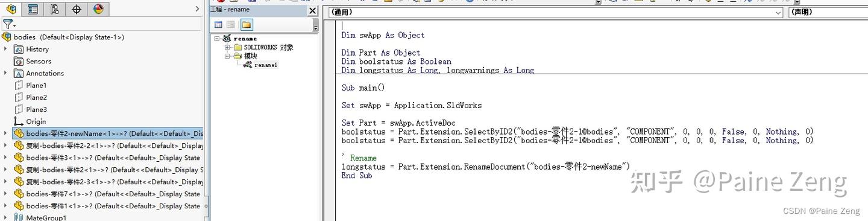
Task: Close the 工程 - rename project panel
Action: (x=312, y=10)
